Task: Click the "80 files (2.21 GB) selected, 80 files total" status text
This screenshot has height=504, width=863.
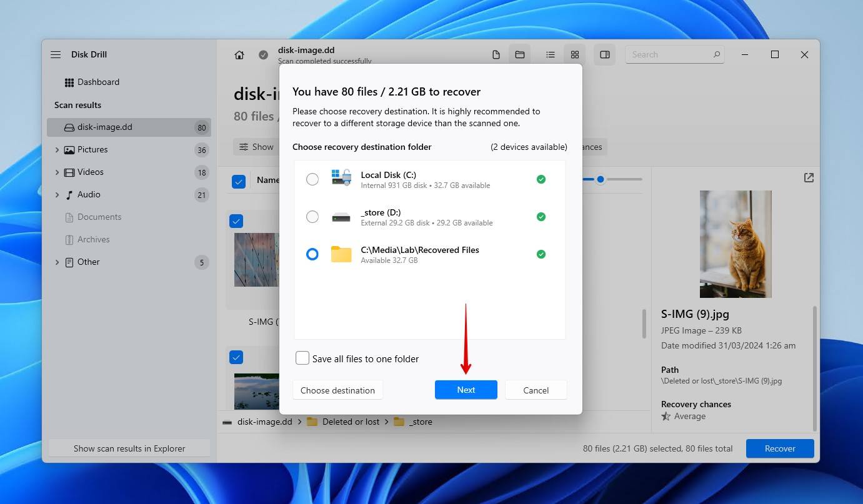Action: (659, 448)
